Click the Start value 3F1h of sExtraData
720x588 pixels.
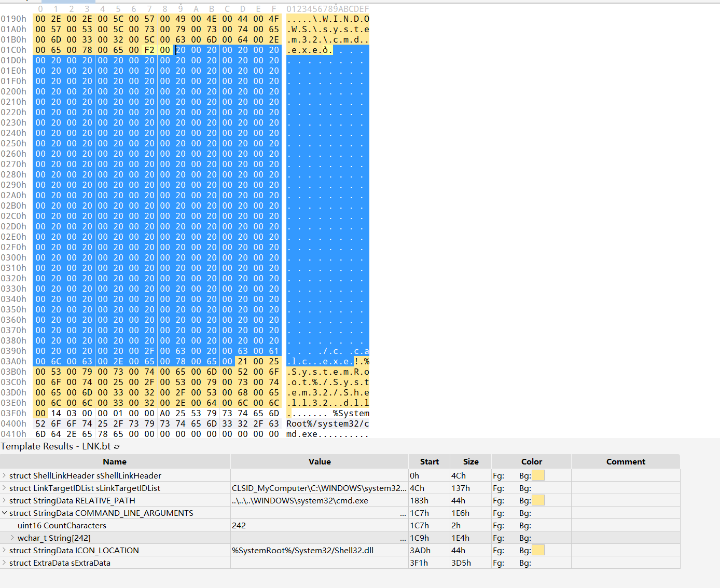[x=419, y=563]
